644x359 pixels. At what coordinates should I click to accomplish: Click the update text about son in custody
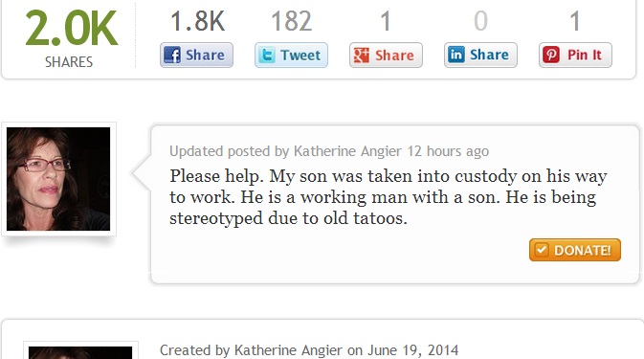coord(389,197)
